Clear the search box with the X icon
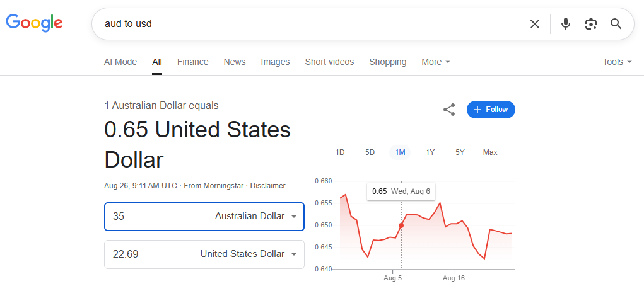Viewport: 644px width, 291px height. click(x=534, y=24)
